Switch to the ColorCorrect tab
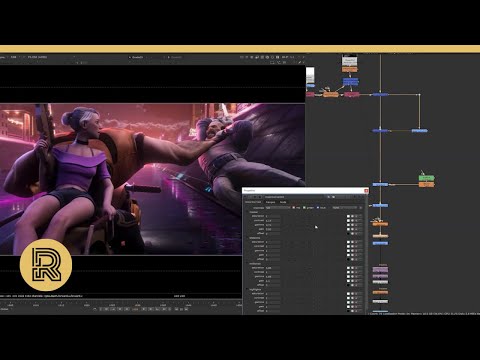This screenshot has height=360, width=480. tap(253, 202)
